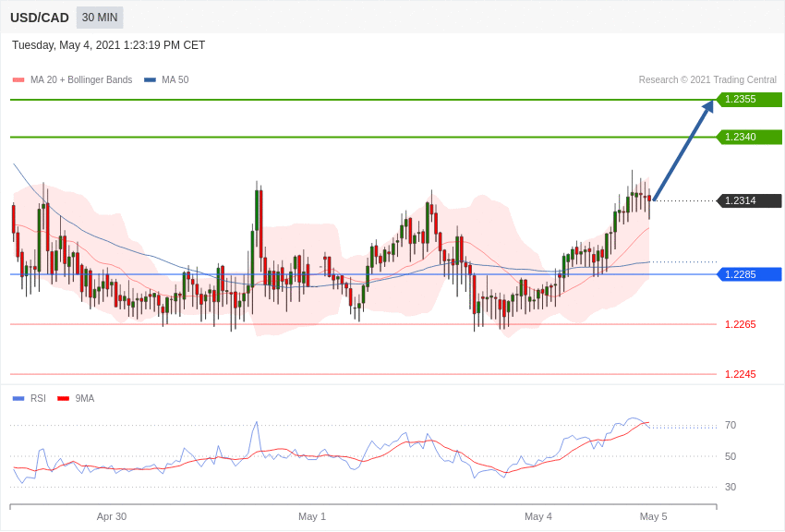Image resolution: width=785 pixels, height=532 pixels.
Task: Click the RSI 50 axis value
Action: (731, 456)
